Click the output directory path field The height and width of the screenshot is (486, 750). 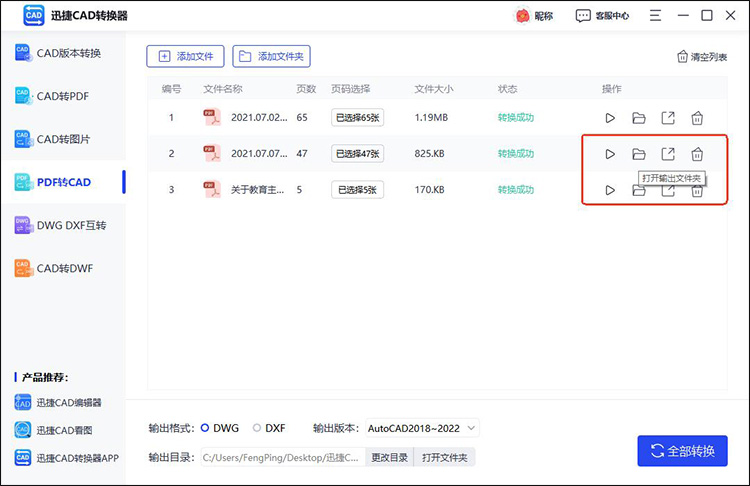(283, 457)
